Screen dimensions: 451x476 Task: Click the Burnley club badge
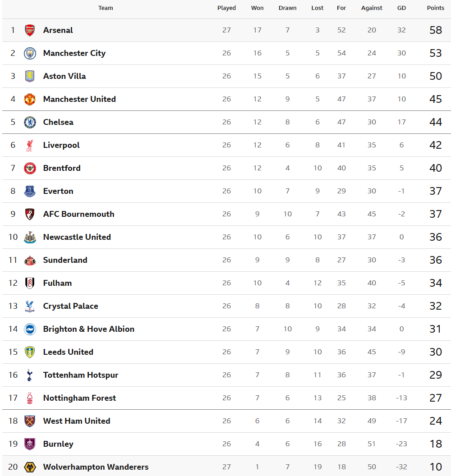(30, 444)
